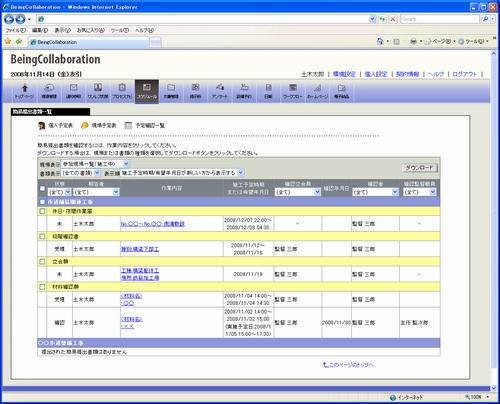
Task: Open the ファイル menu
Action: click(15, 30)
